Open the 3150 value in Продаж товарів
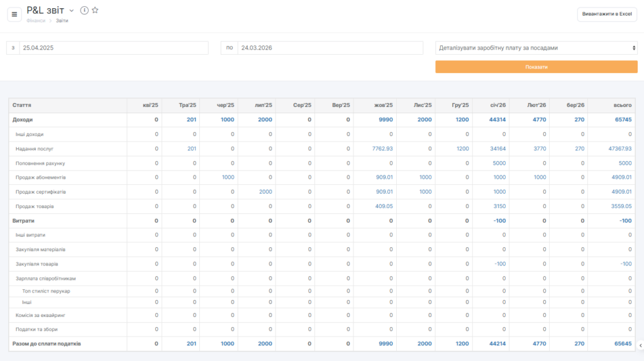The height and width of the screenshot is (361, 644). [x=499, y=206]
